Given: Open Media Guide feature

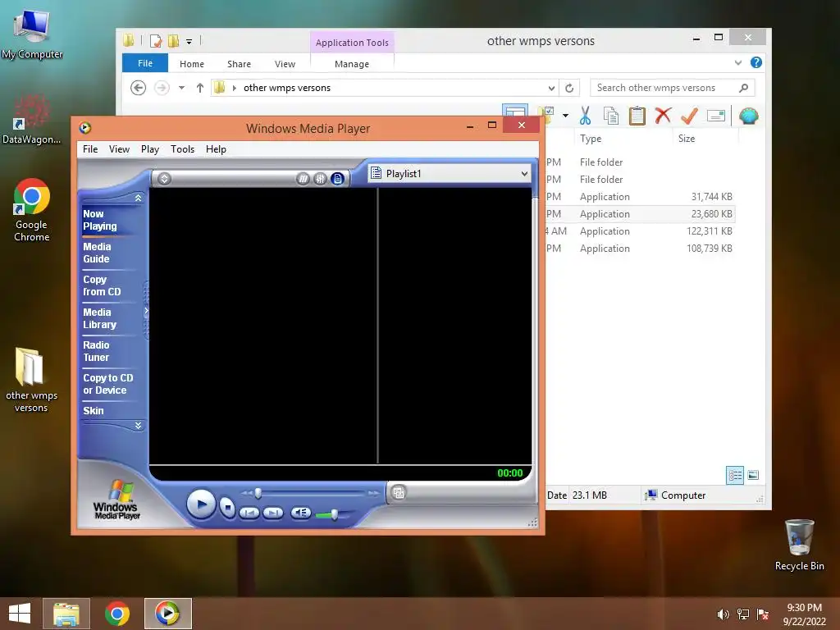Looking at the screenshot, I should point(97,253).
